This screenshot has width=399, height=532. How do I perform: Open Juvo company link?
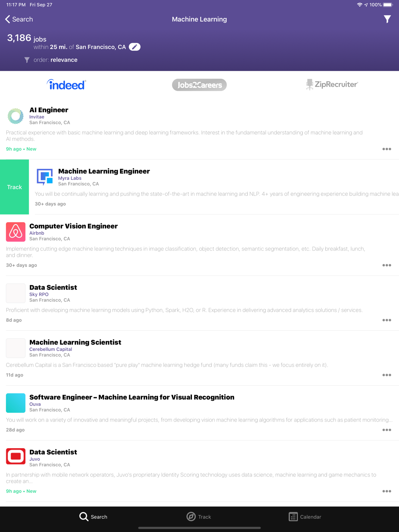point(34,459)
